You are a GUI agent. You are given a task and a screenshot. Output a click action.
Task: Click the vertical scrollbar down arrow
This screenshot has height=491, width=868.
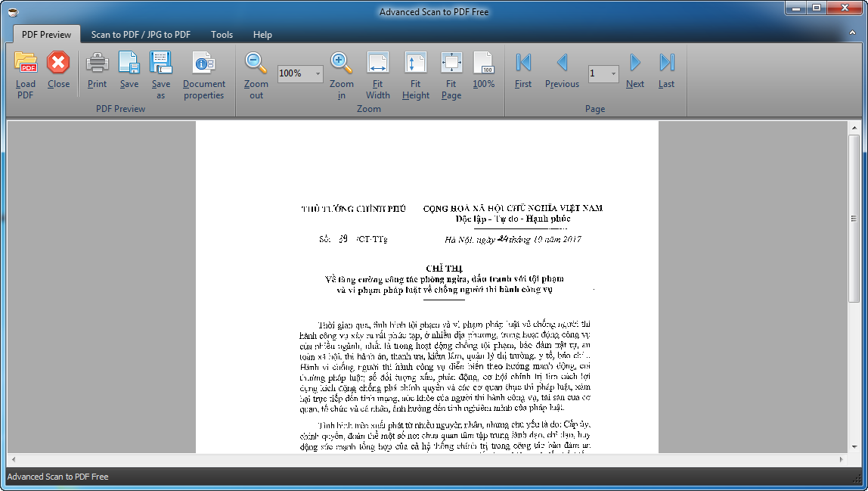click(x=854, y=446)
